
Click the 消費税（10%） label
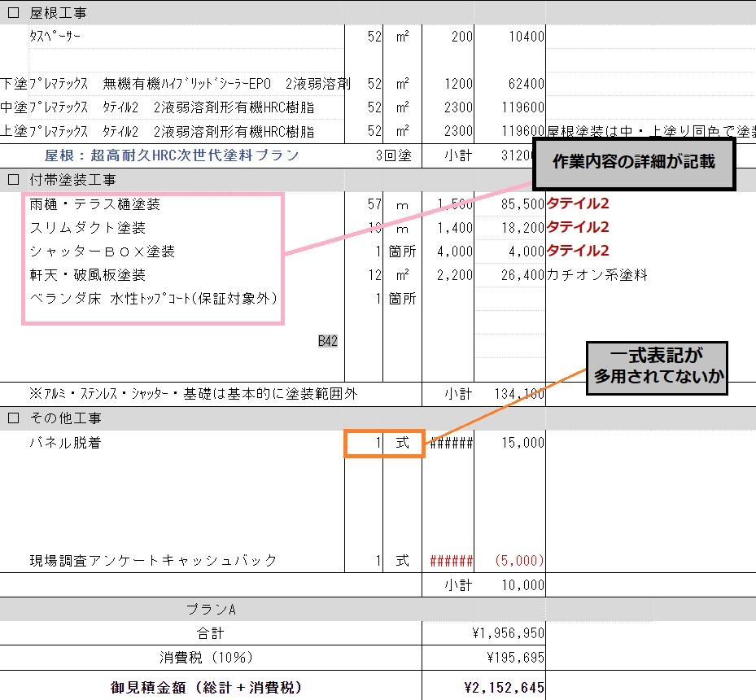[207, 657]
